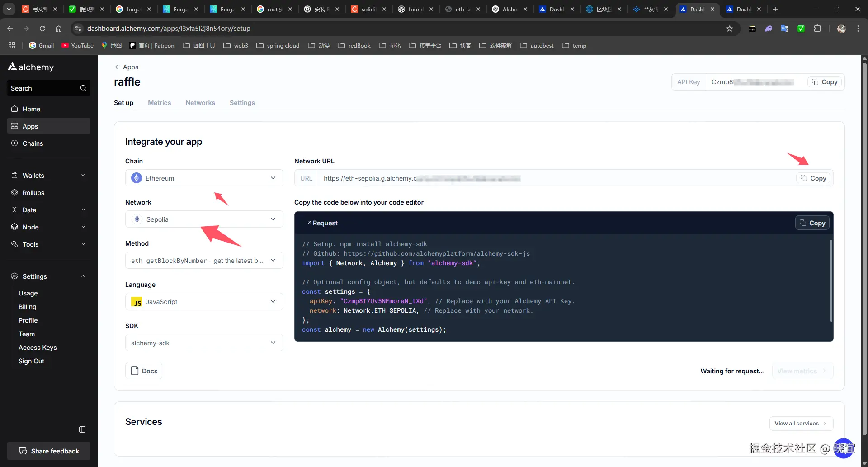Click Share feedback button
868x467 pixels.
coord(49,451)
